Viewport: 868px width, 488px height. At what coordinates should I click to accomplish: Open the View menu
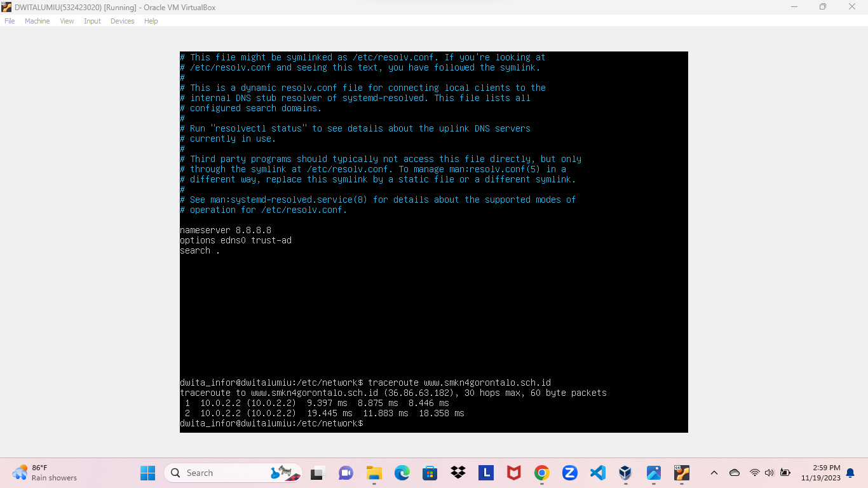pyautogui.click(x=67, y=21)
